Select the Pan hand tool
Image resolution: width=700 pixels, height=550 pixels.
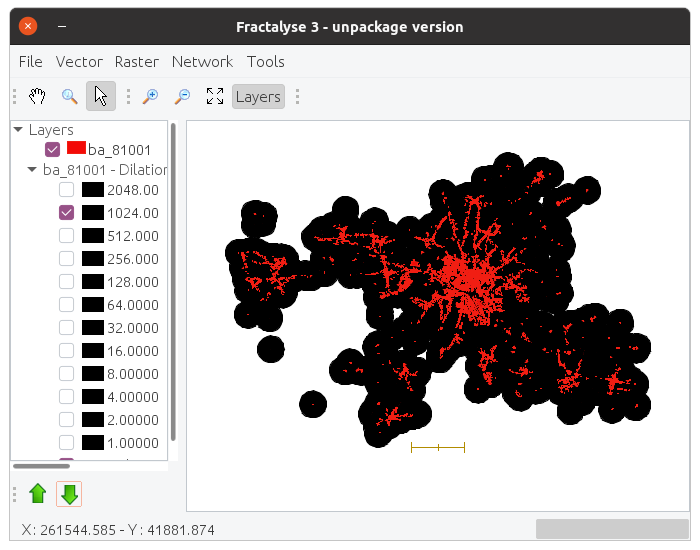click(37, 96)
